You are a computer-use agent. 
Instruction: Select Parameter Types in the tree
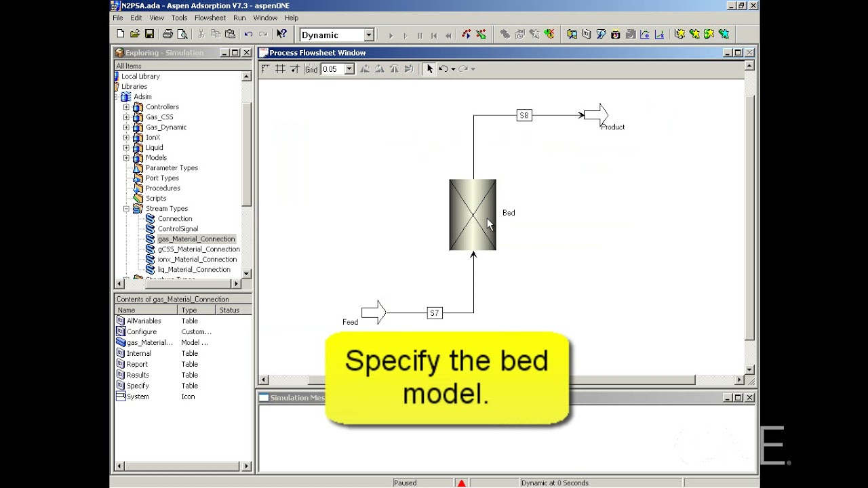[172, 168]
